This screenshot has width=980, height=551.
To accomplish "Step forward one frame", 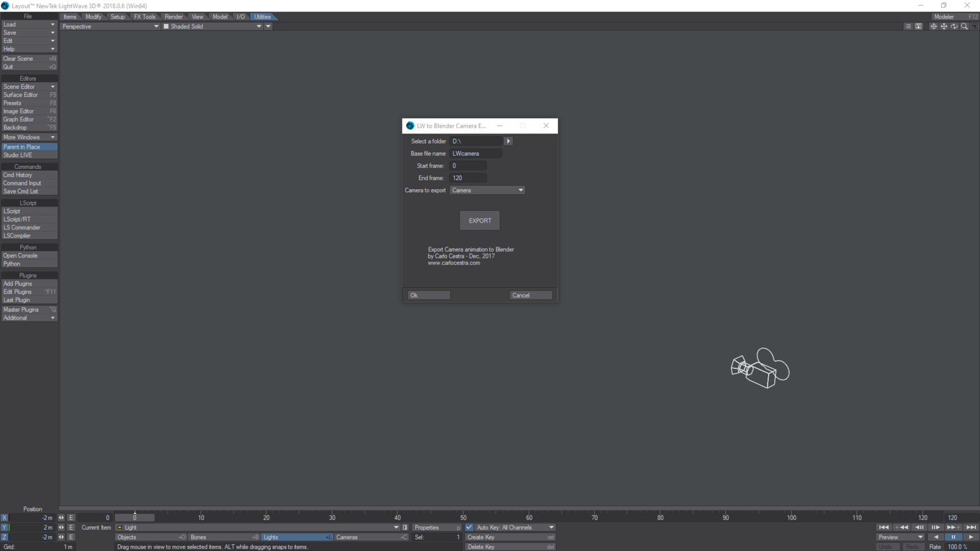I will (935, 527).
